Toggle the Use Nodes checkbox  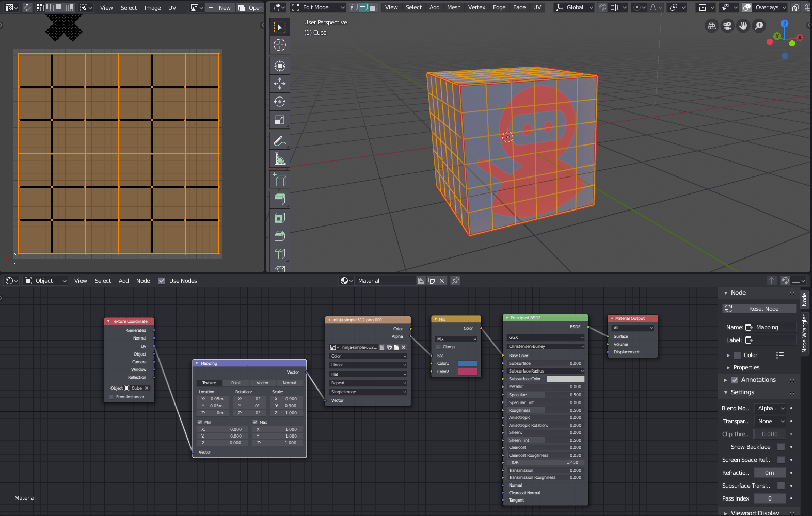[162, 281]
